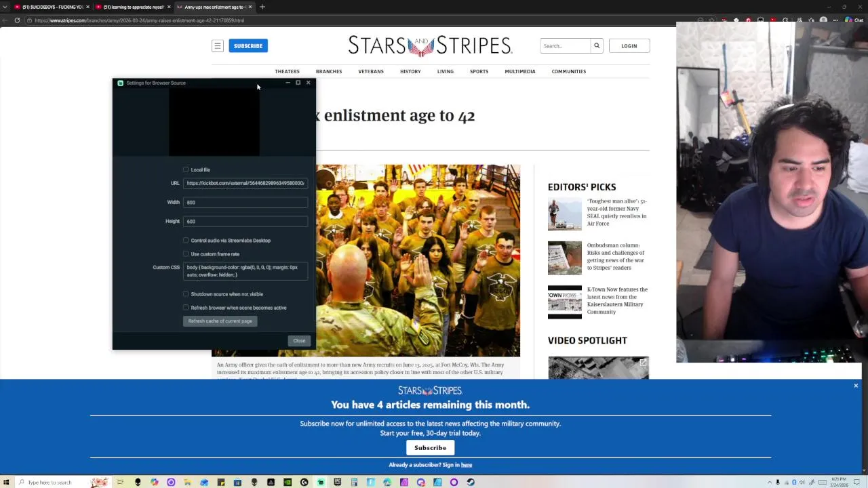Viewport: 868px width, 488px height.
Task: Click the Custom CSS text box
Action: 245,271
